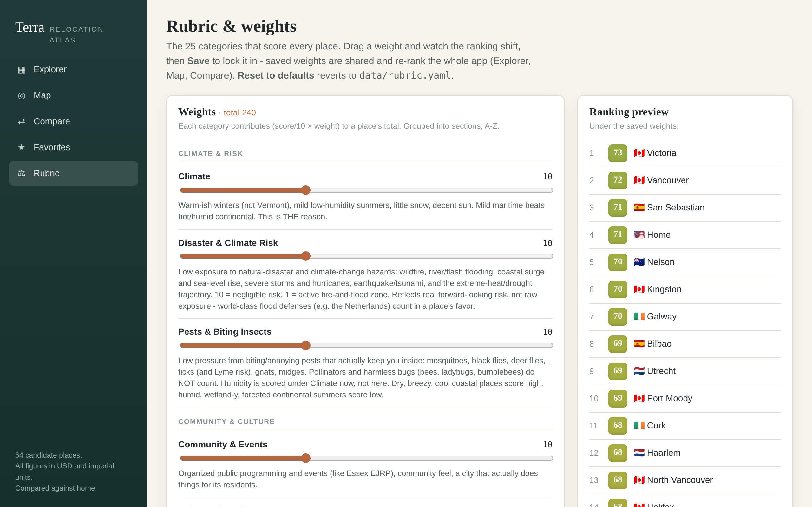
Task: Click the Favorites star icon
Action: 22,147
